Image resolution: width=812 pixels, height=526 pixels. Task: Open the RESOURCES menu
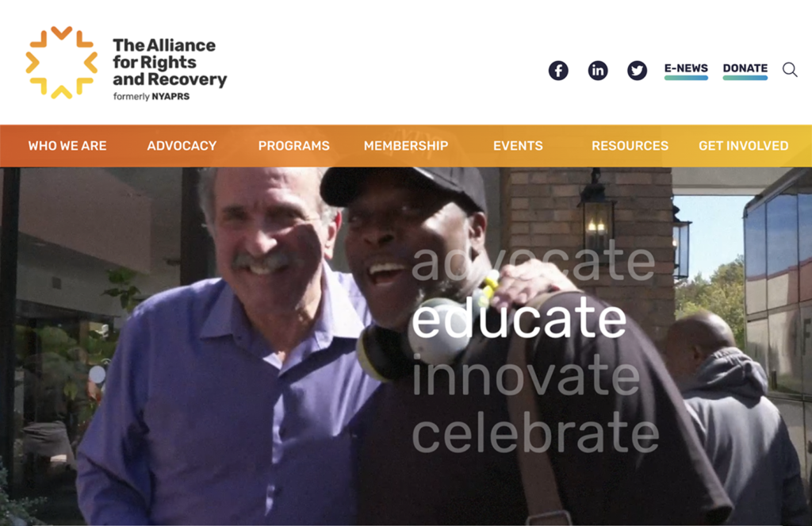(630, 146)
